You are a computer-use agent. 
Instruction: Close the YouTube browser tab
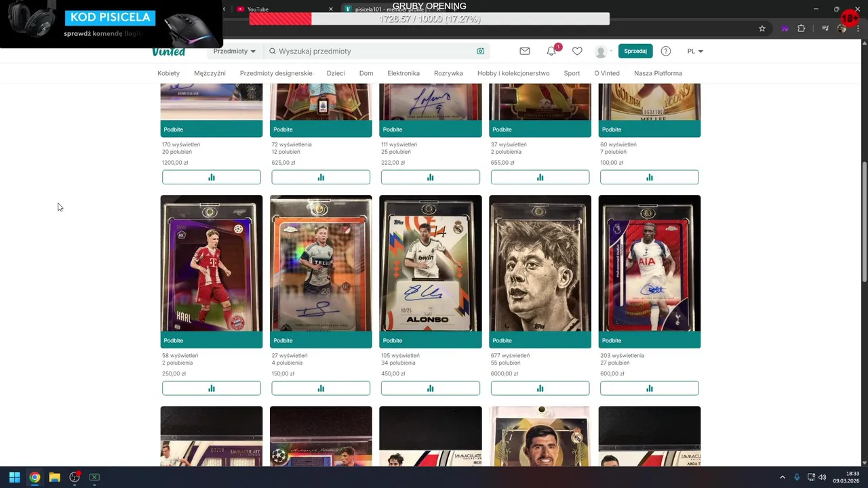click(331, 9)
